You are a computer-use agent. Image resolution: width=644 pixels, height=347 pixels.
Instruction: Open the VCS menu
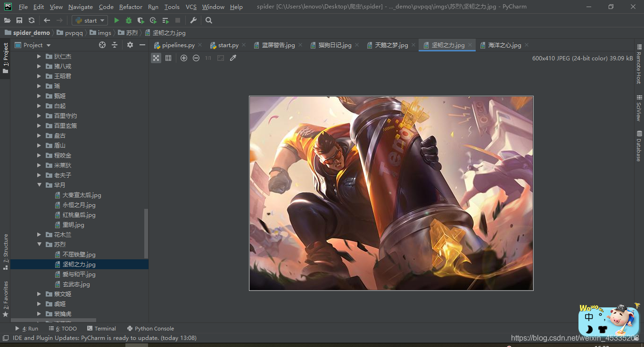(x=191, y=7)
